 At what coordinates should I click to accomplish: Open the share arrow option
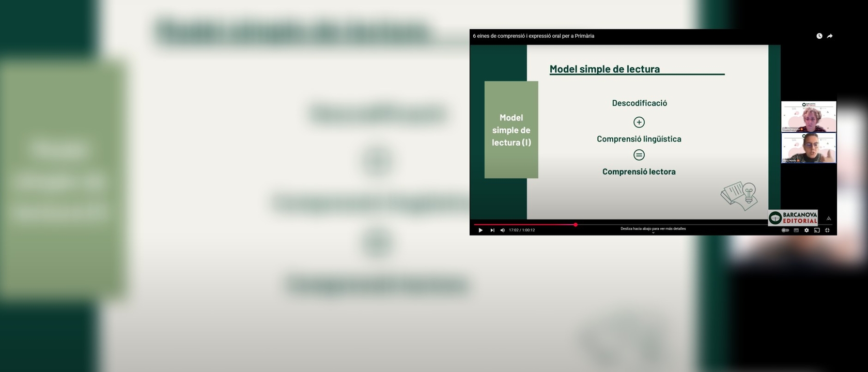point(830,36)
